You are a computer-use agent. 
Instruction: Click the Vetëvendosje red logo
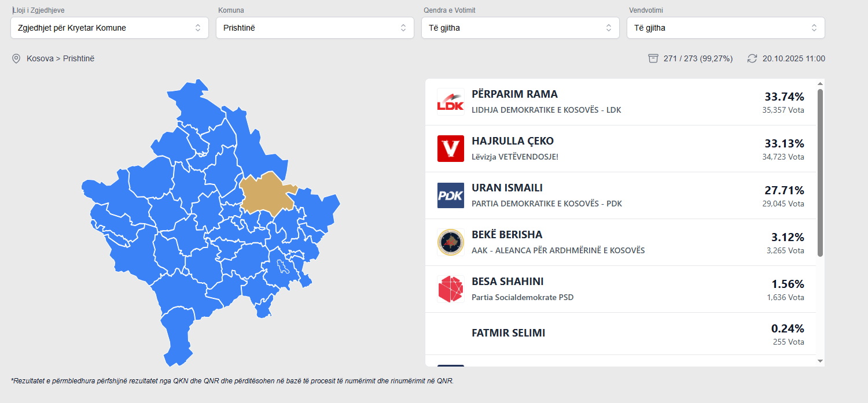click(x=450, y=149)
